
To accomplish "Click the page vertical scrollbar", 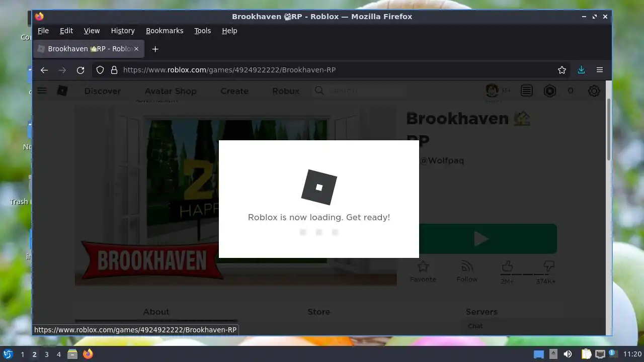I will 608,130.
